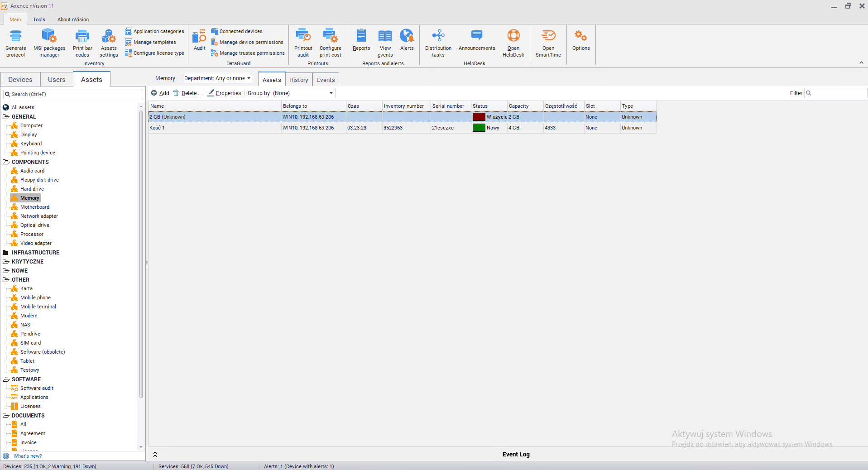The width and height of the screenshot is (868, 470).
Task: Click the Print bar codes icon
Action: pos(82,36)
